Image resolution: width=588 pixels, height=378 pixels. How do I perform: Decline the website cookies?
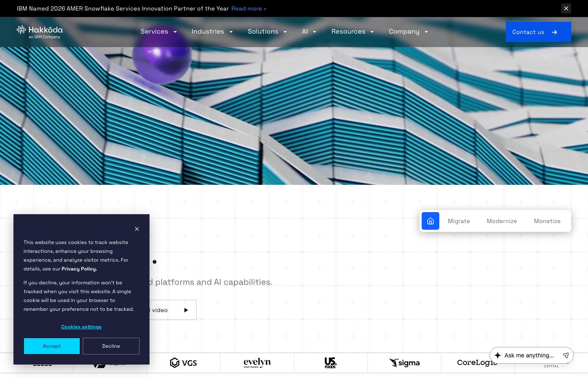[x=111, y=346]
